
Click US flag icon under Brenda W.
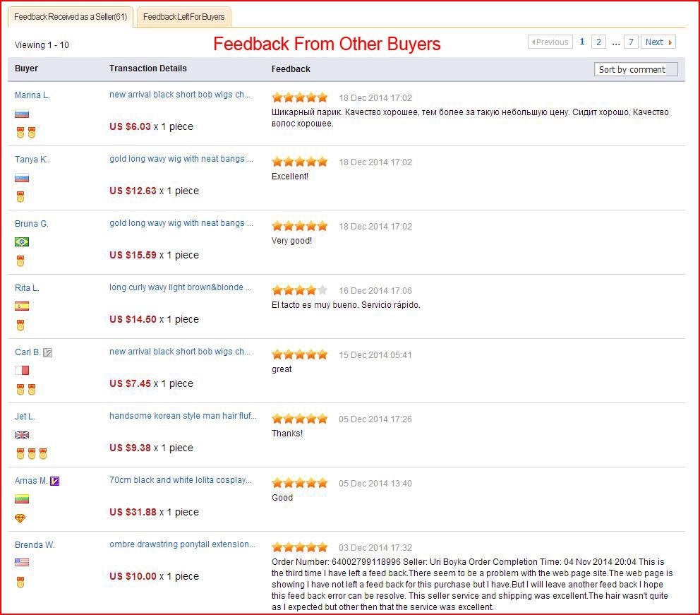tap(22, 563)
